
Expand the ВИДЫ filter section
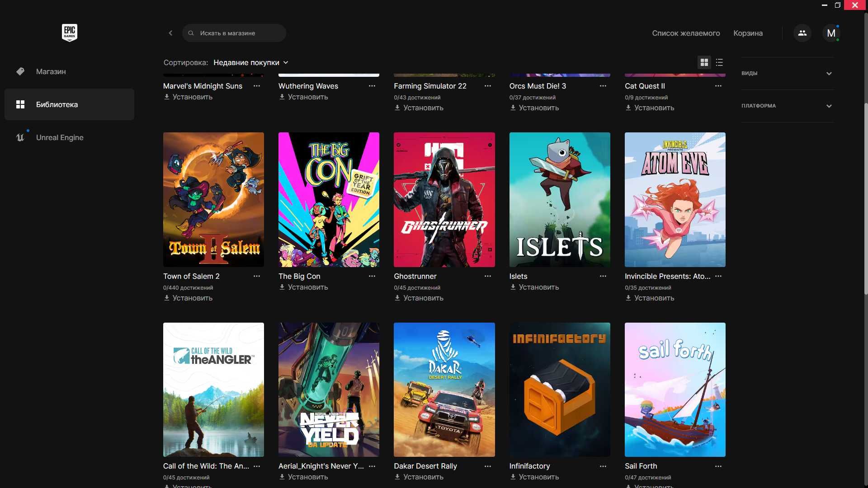(788, 73)
